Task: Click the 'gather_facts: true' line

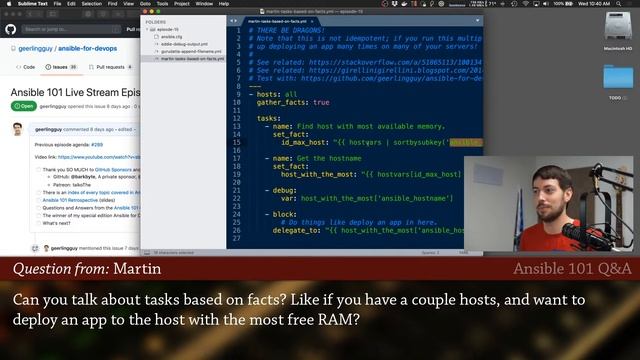Action: (x=293, y=102)
